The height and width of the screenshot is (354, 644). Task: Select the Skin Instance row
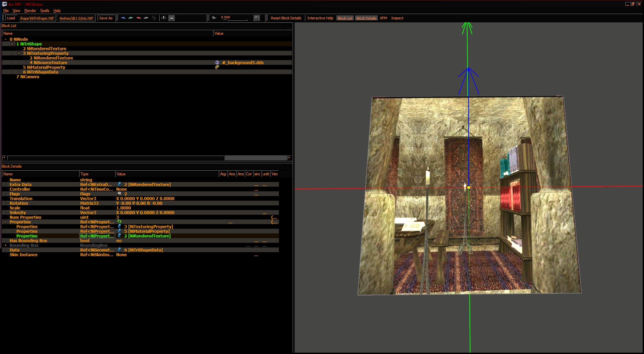tap(140, 254)
